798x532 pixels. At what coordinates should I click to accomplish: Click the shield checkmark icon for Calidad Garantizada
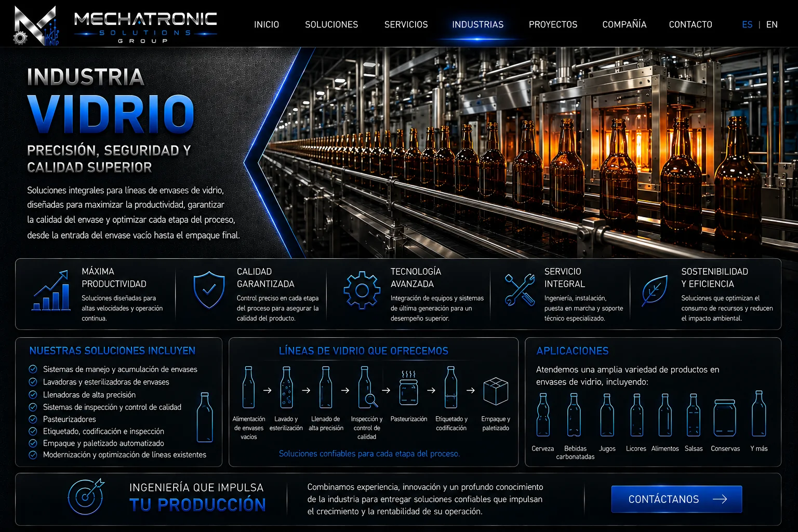(209, 290)
